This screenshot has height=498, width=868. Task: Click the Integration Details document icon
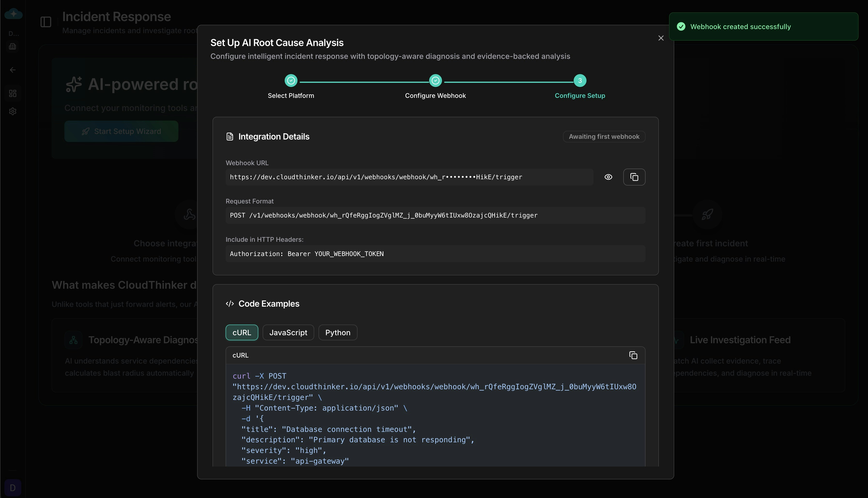230,136
